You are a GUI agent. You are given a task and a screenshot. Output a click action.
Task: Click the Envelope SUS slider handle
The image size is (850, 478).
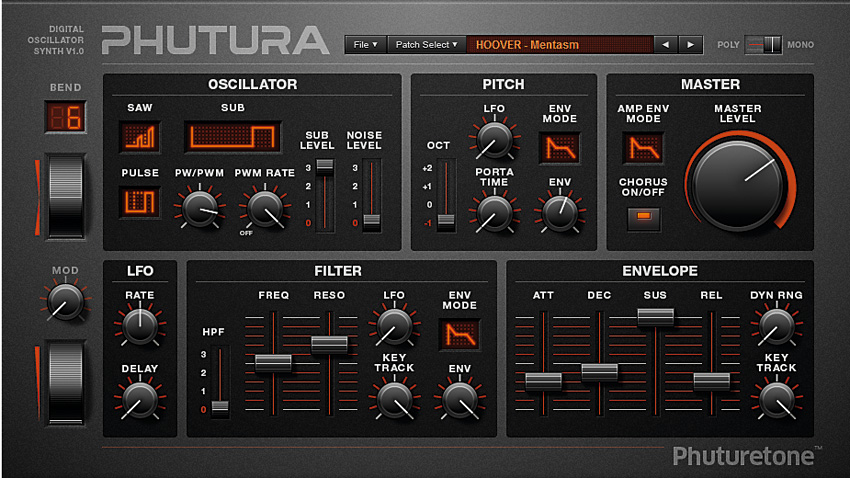(x=655, y=316)
